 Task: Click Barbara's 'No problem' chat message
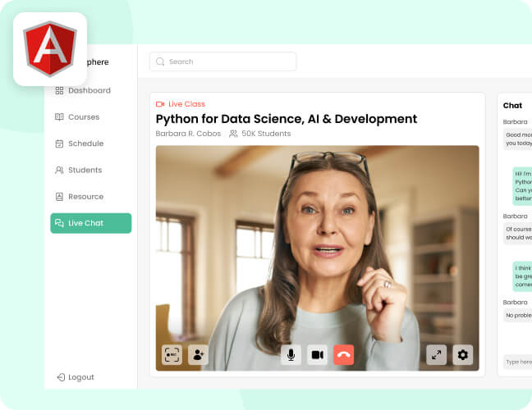(517, 316)
